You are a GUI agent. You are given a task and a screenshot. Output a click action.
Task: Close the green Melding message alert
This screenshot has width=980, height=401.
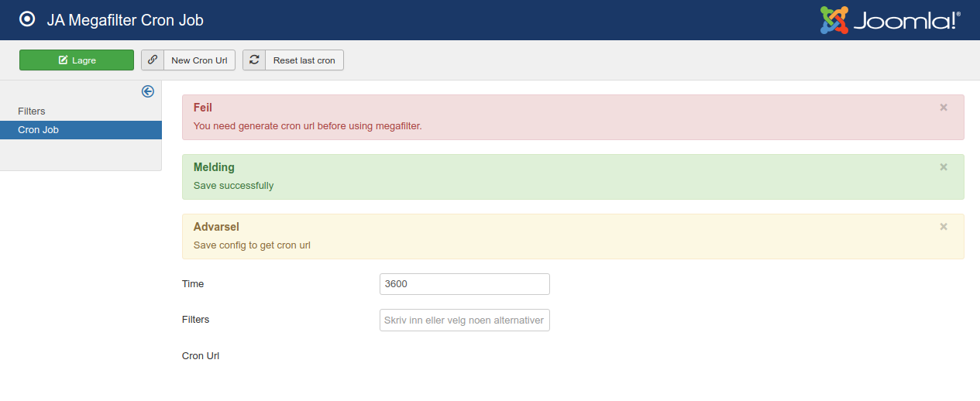(944, 167)
